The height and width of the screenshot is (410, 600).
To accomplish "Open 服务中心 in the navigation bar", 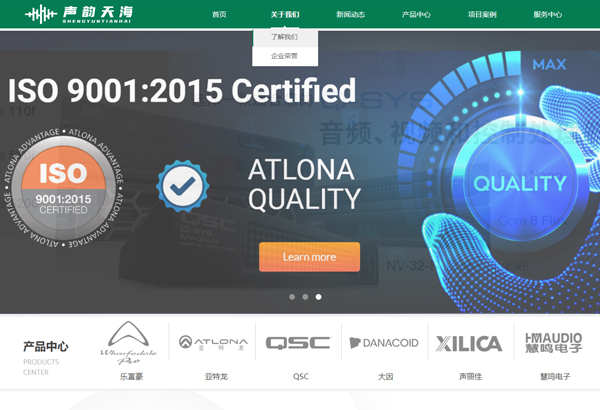I will point(548,15).
